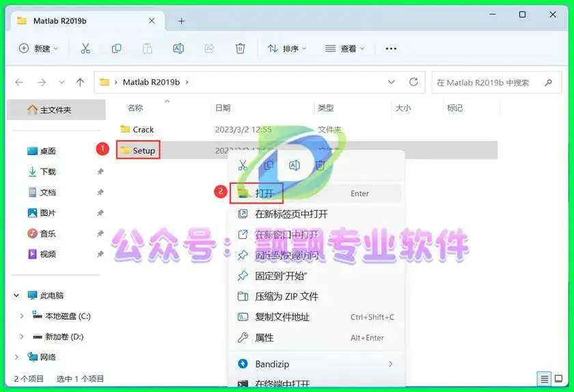The width and height of the screenshot is (574, 392).
Task: Choose 复制文件地址 in context menu
Action: coord(316,317)
